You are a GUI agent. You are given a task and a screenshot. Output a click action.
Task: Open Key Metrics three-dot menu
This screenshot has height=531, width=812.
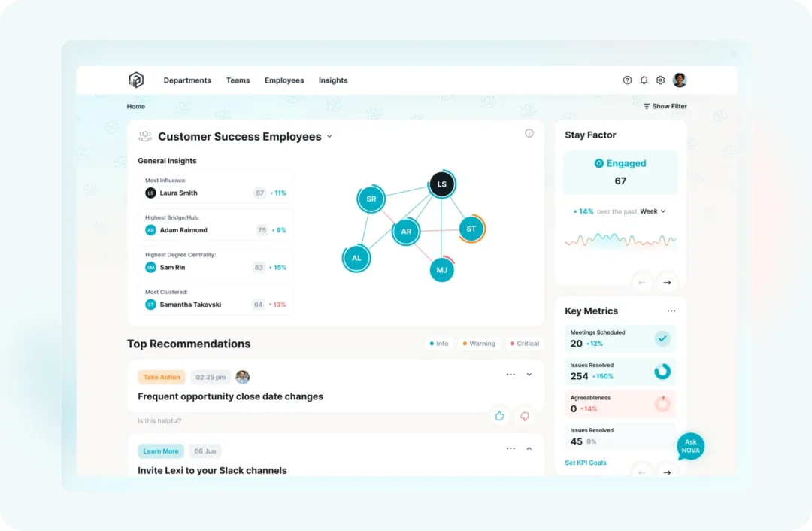[x=671, y=311]
